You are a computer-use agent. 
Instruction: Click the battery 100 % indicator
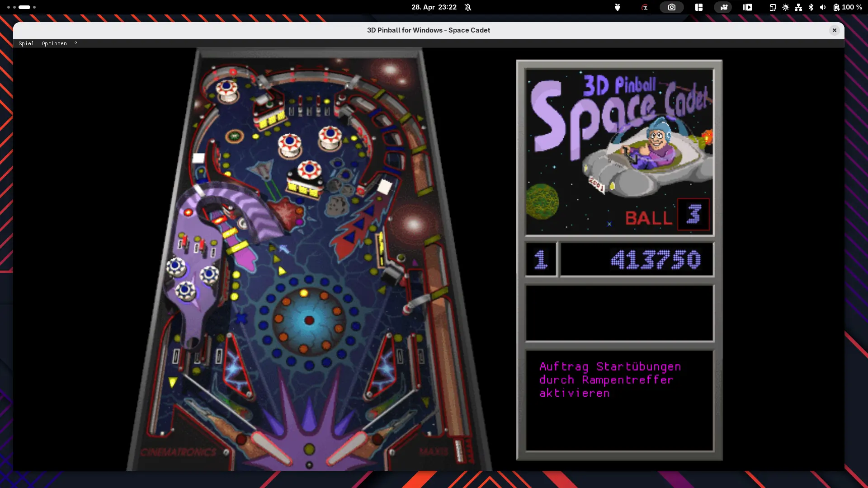click(848, 7)
